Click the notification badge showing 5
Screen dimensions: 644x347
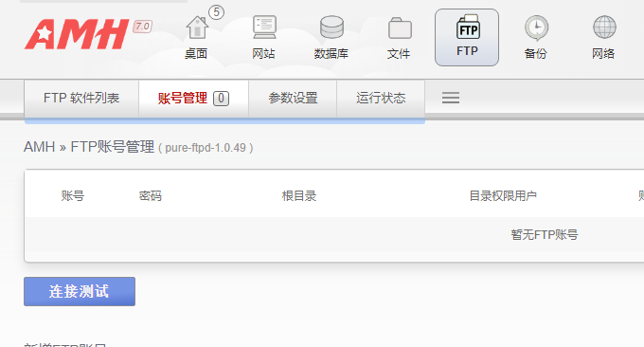click(217, 12)
